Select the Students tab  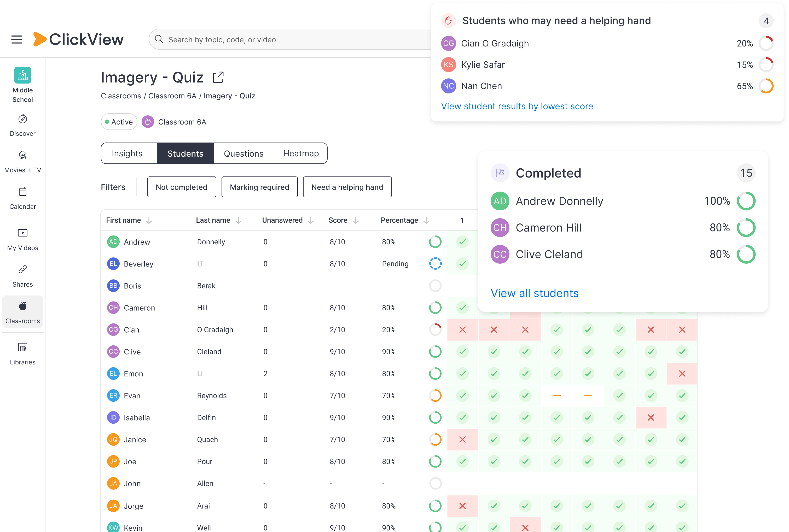click(x=185, y=153)
